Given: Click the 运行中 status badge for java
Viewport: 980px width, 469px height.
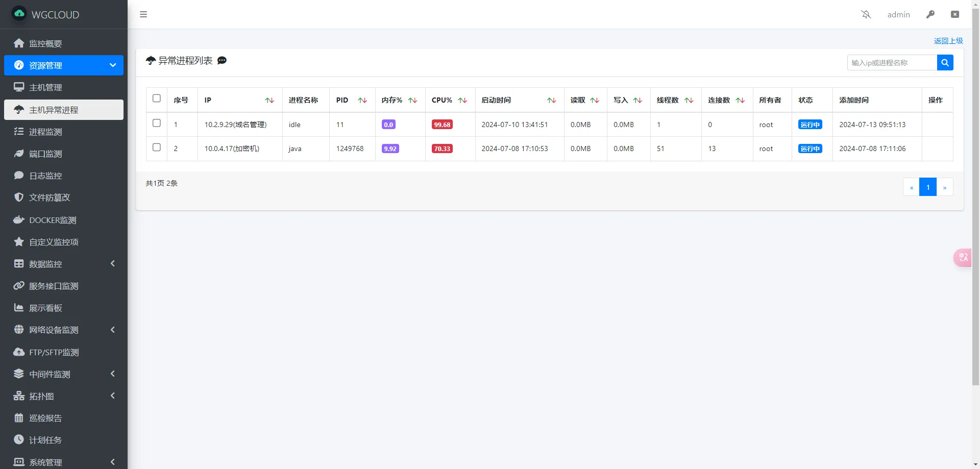Looking at the screenshot, I should click(x=810, y=149).
